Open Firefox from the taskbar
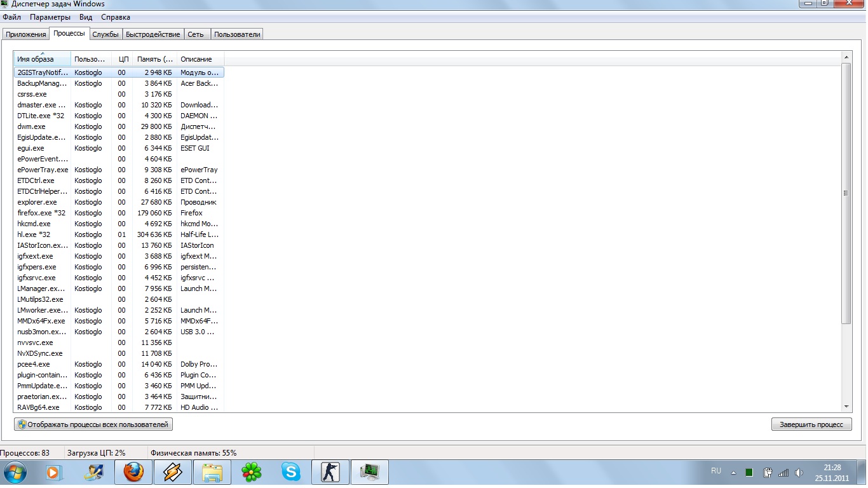Image resolution: width=868 pixels, height=488 pixels. (x=133, y=472)
